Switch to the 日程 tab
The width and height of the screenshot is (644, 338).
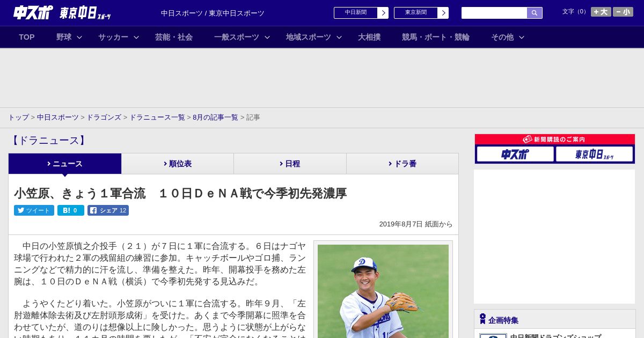(x=290, y=164)
